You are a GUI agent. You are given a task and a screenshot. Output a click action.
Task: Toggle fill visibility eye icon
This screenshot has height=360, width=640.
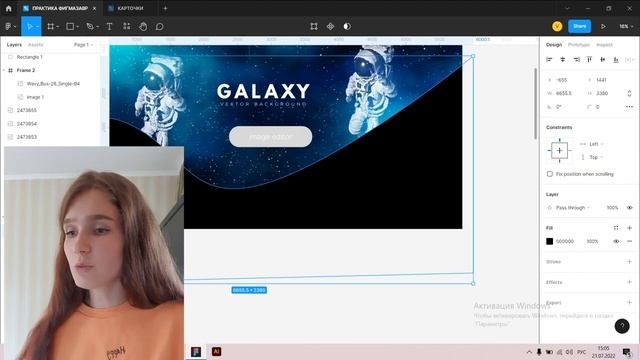(x=616, y=241)
